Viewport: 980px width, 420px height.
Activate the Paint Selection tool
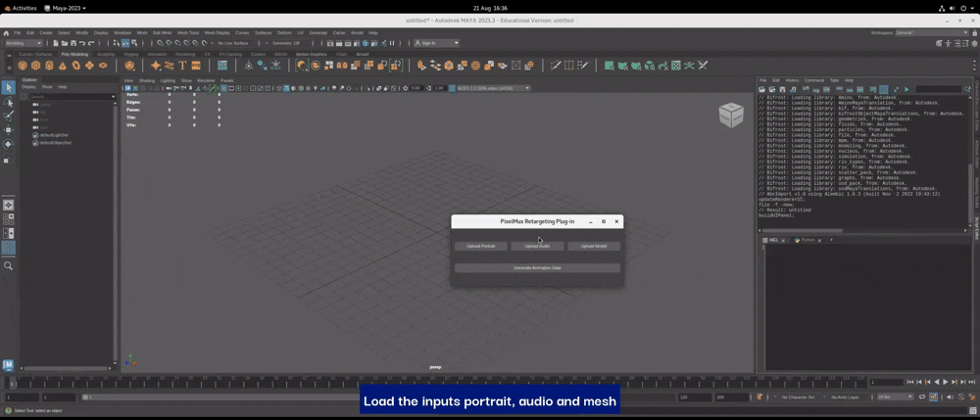pos(9,116)
